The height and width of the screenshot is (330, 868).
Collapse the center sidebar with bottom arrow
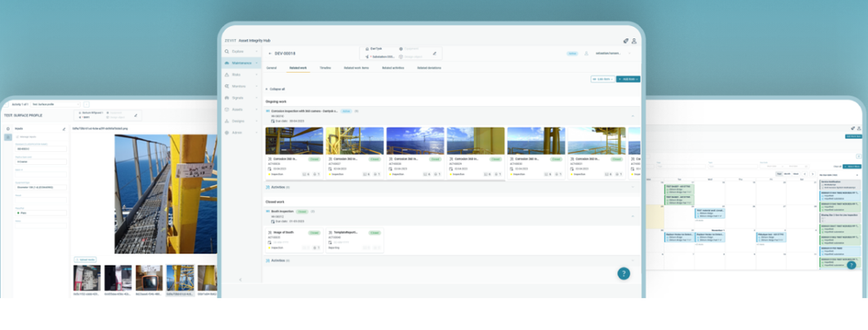tap(240, 280)
